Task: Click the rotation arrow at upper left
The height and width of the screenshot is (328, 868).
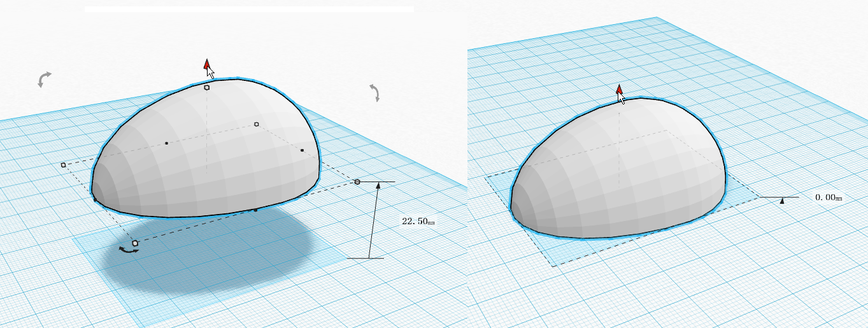Action: (44, 79)
